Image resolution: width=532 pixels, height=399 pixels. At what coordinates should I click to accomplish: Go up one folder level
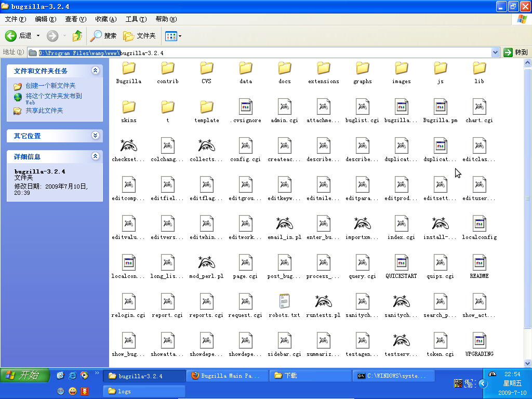77,36
